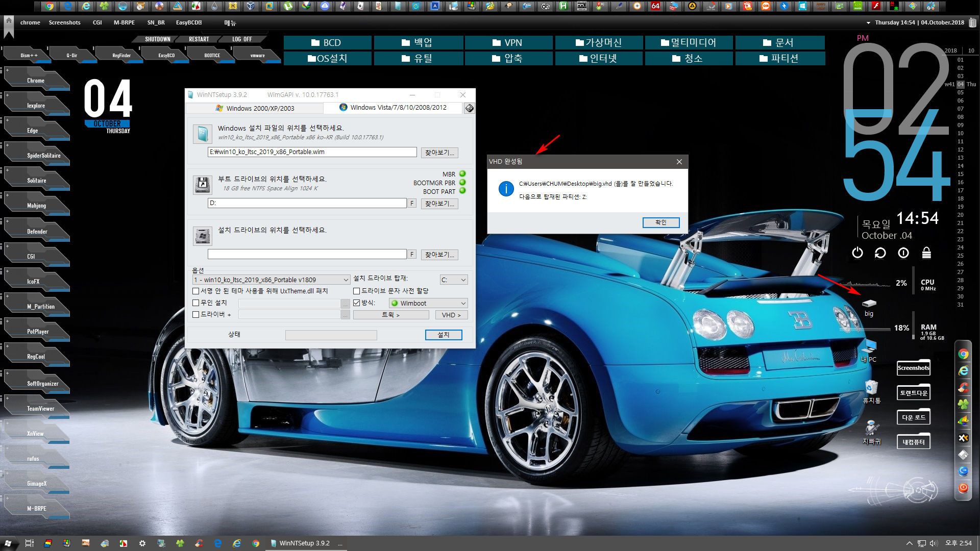The height and width of the screenshot is (551, 980).
Task: Click F format button next to D: field
Action: 412,204
